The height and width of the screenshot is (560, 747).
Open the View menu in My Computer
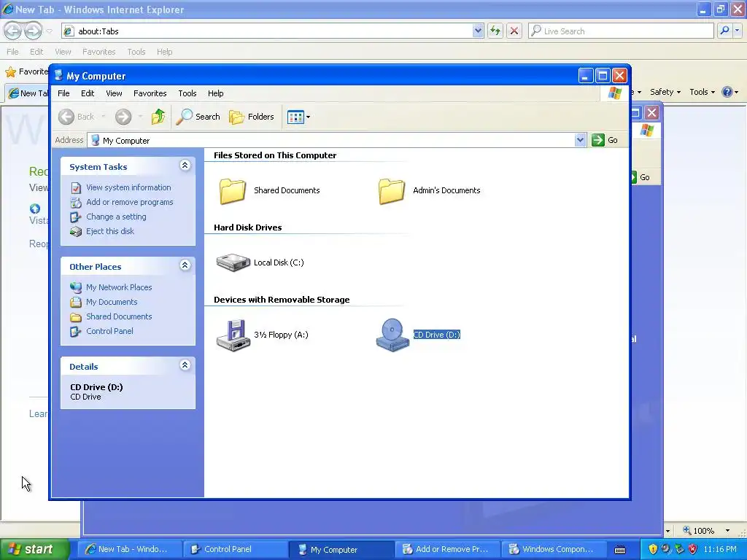point(114,93)
